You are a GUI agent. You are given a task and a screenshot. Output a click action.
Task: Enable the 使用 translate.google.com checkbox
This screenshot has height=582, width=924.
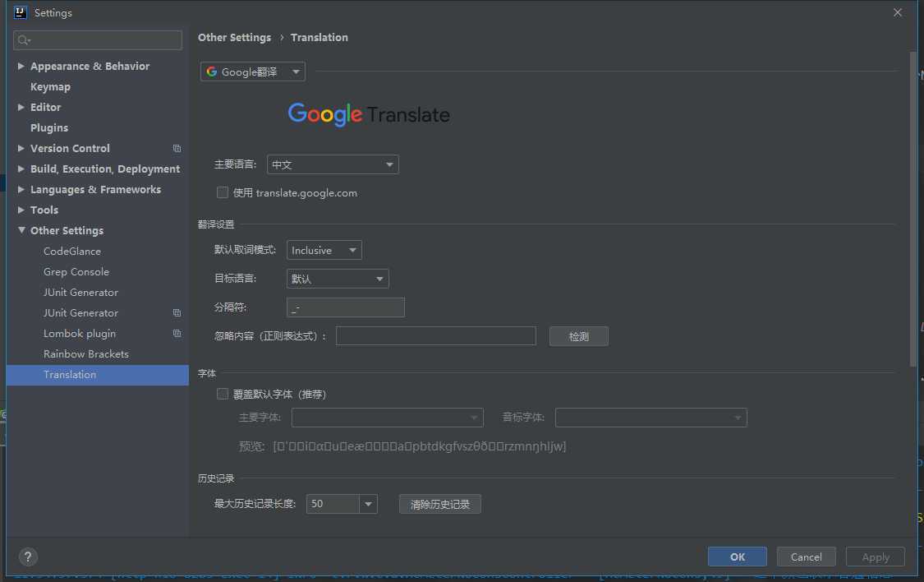(x=222, y=193)
